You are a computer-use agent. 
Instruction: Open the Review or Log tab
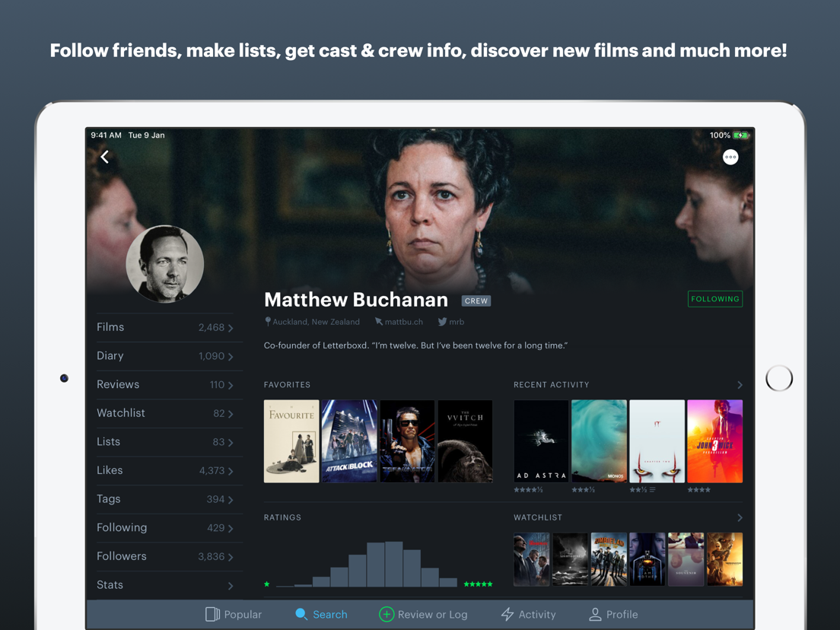click(423, 614)
